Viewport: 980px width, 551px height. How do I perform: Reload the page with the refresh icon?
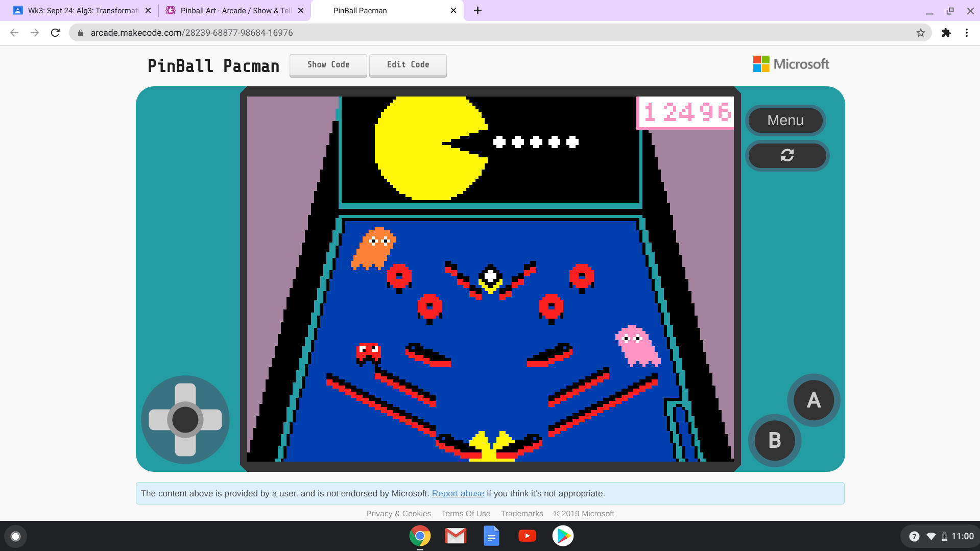pyautogui.click(x=55, y=33)
